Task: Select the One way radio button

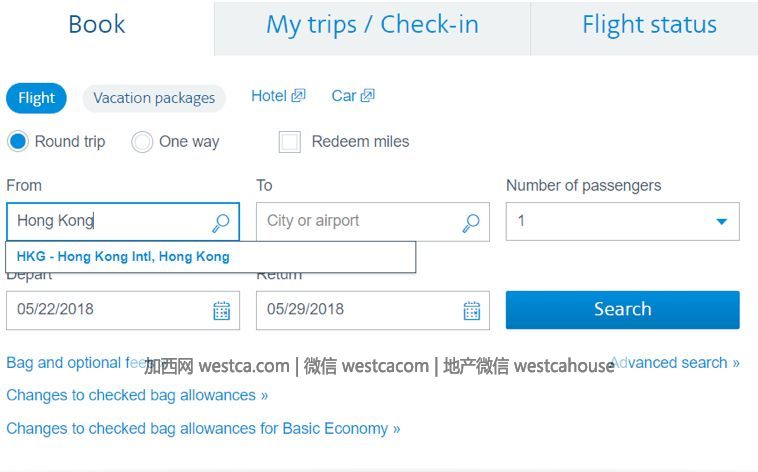Action: point(142,142)
